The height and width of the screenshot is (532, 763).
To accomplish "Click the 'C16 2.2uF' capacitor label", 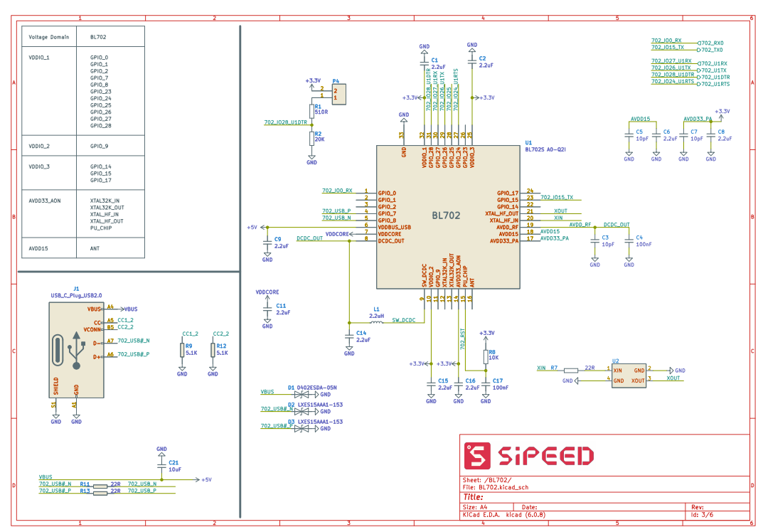I will coord(472,385).
